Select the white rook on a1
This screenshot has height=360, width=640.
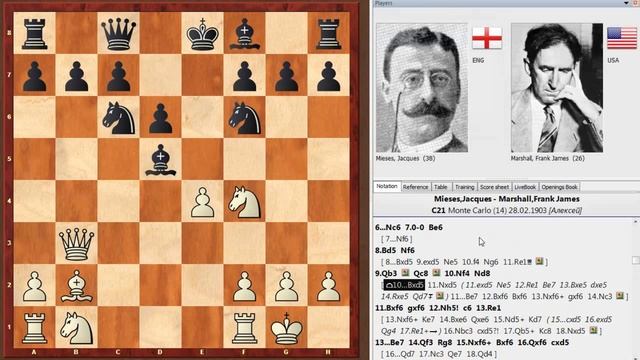point(35,328)
